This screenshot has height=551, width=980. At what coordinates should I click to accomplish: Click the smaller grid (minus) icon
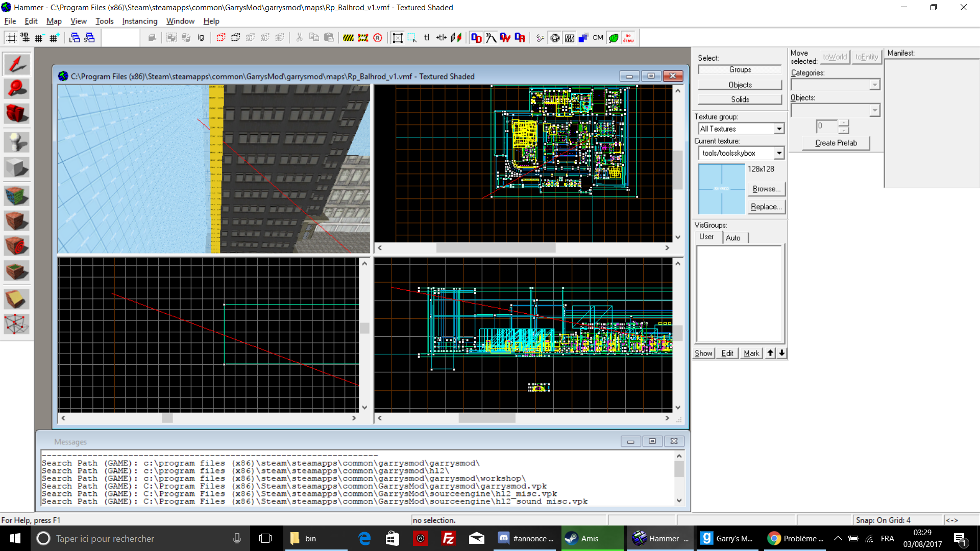tap(39, 38)
